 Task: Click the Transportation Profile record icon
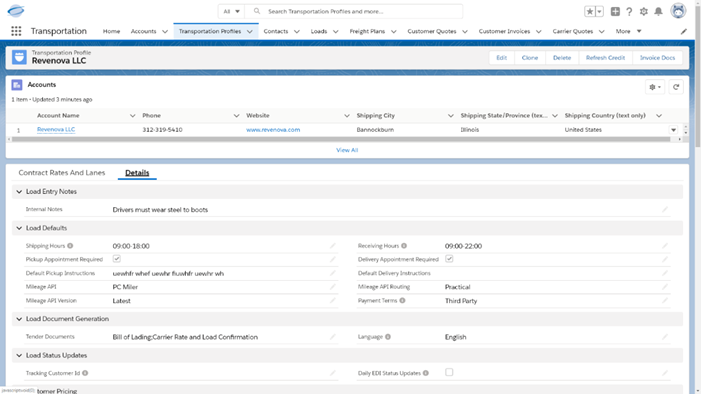(x=19, y=57)
